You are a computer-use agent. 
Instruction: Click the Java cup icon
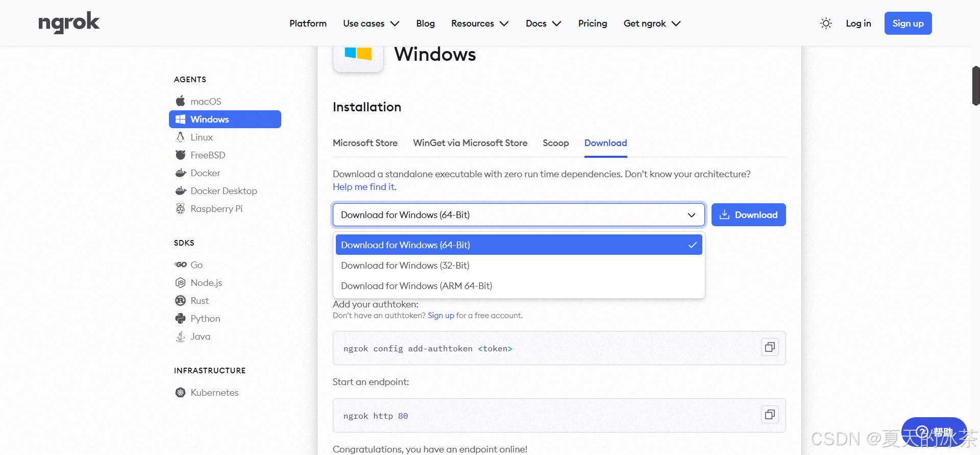(x=180, y=336)
